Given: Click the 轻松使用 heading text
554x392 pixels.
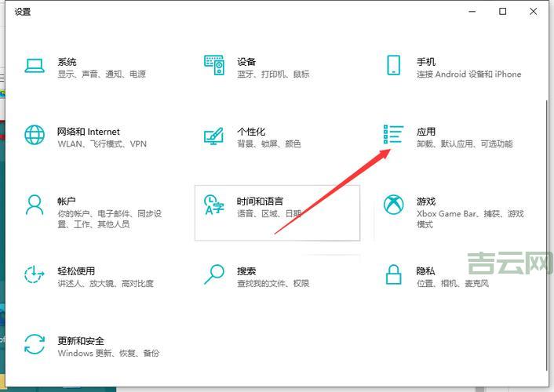Looking at the screenshot, I should (76, 270).
